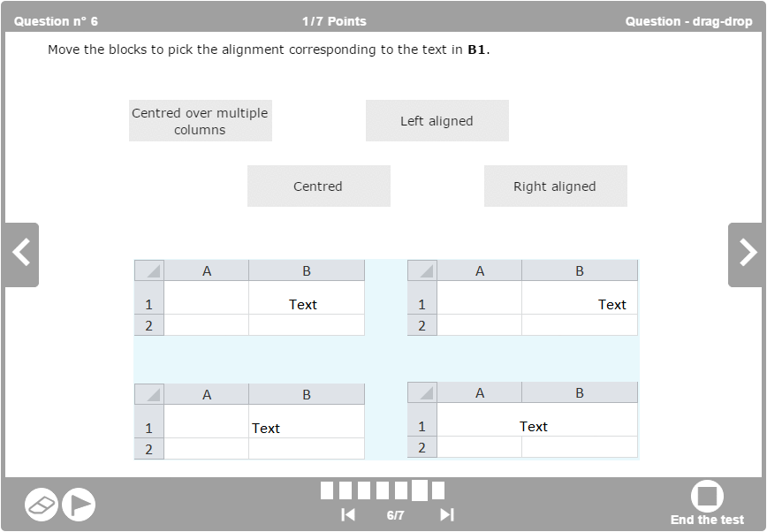The width and height of the screenshot is (767, 532).
Task: Click the 'Centred' block
Action: point(319,186)
